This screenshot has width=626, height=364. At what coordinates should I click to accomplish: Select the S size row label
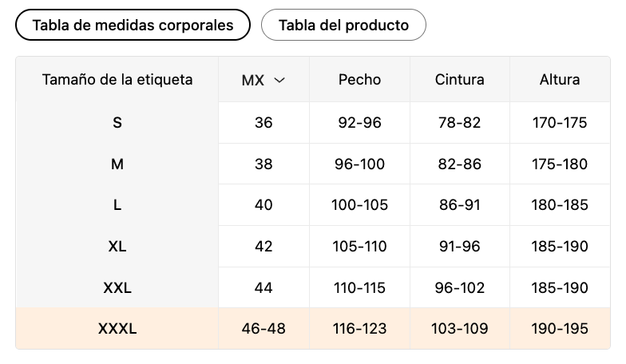pyautogui.click(x=117, y=123)
